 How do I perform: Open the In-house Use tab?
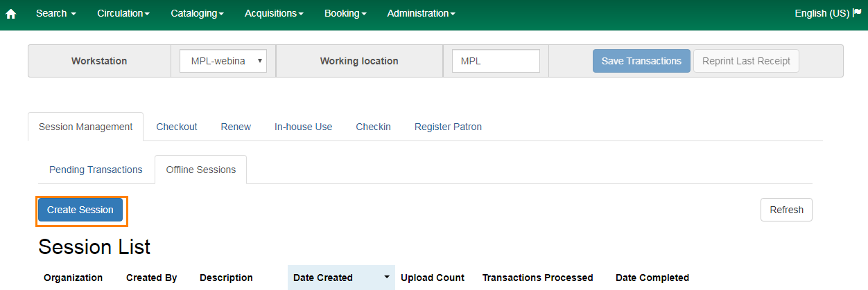tap(303, 127)
